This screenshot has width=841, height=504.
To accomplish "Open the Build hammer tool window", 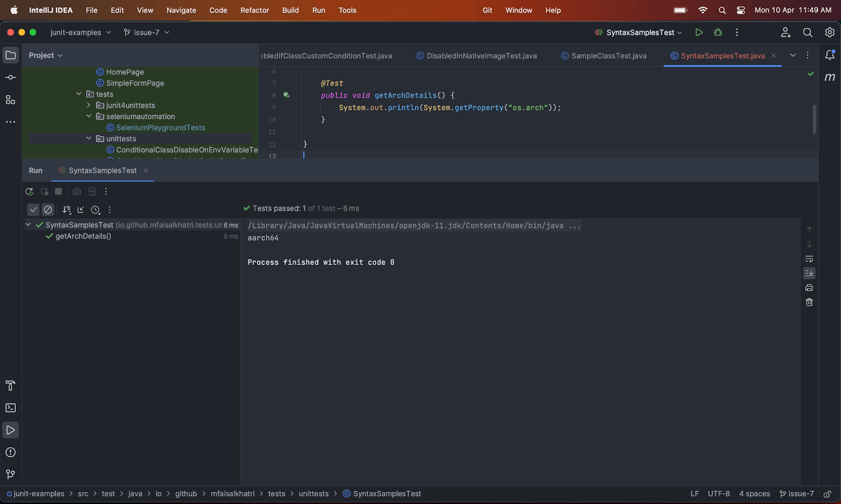I will tap(11, 386).
